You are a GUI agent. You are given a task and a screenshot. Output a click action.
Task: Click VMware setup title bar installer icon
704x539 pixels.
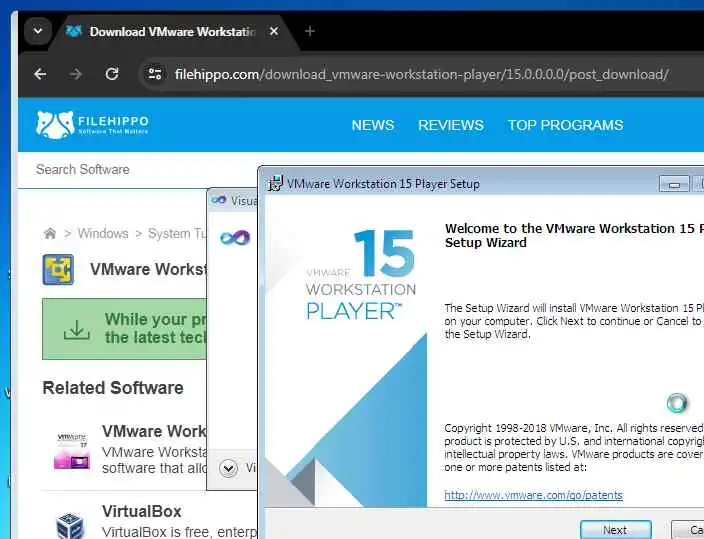275,184
